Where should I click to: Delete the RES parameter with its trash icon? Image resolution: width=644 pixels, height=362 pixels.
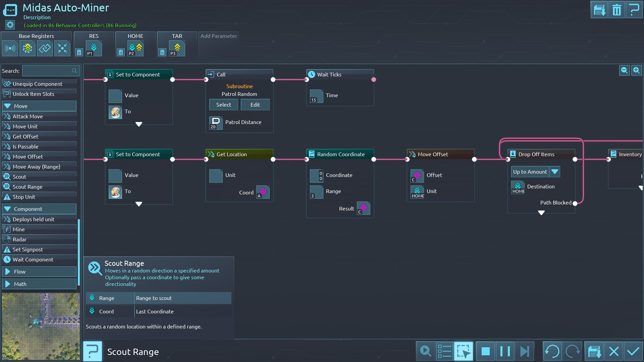[x=79, y=52]
